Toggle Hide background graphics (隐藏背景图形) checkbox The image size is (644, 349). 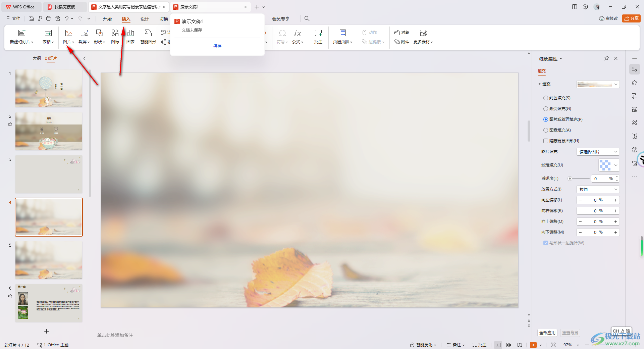pyautogui.click(x=546, y=141)
